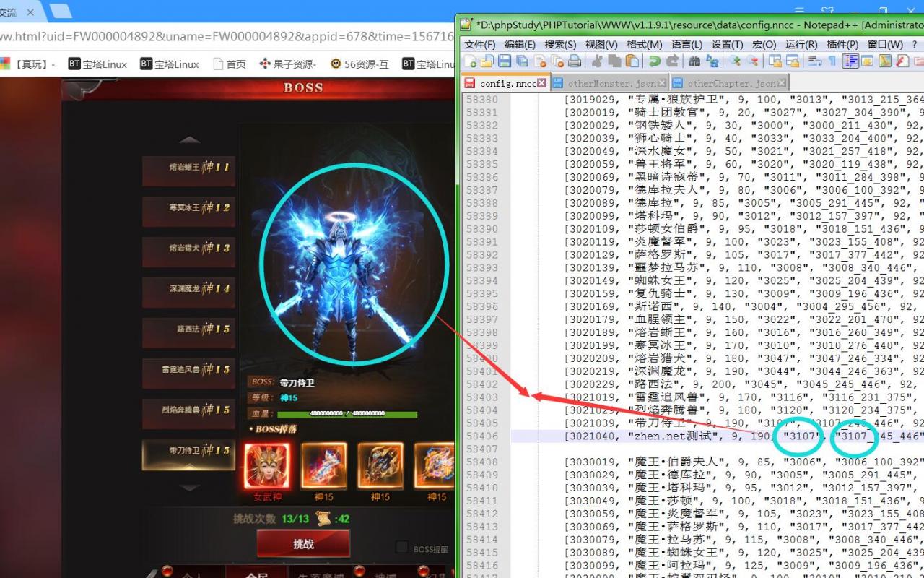Open the 视图(V) menu
The height and width of the screenshot is (578, 924).
(601, 44)
